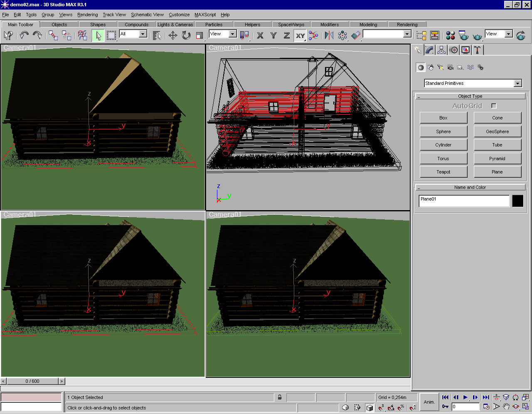The height and width of the screenshot is (414, 532).
Task: Switch to the Lights & Cameras tab
Action: point(175,25)
